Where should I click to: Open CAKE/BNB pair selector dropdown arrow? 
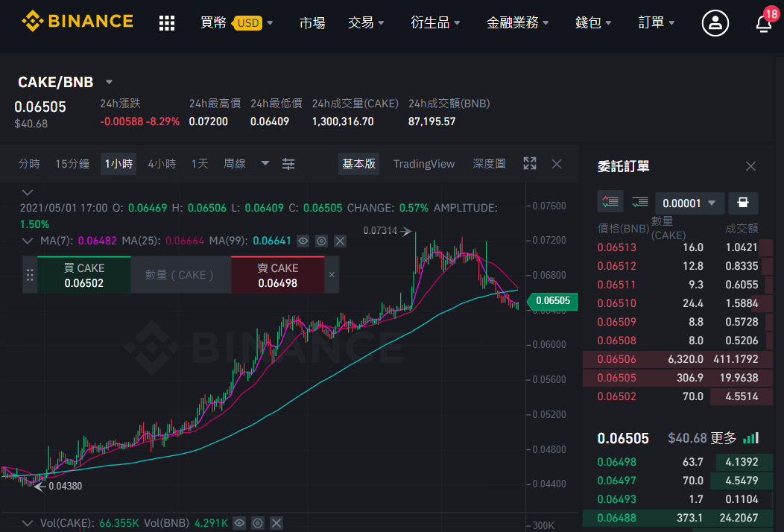[x=109, y=82]
